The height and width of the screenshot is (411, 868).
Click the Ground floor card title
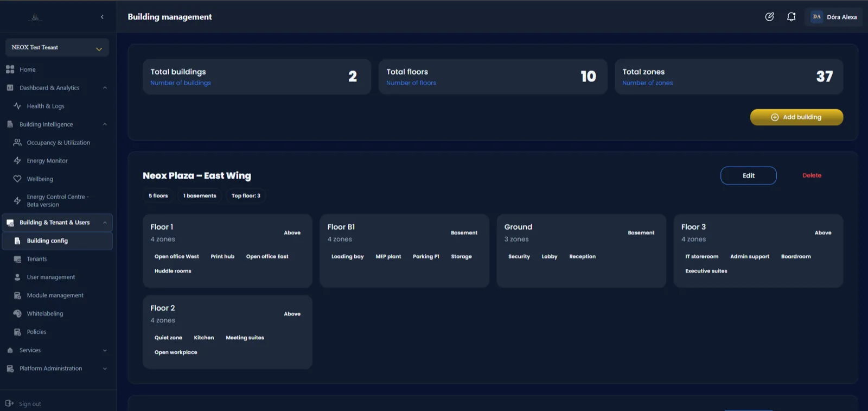pyautogui.click(x=518, y=227)
